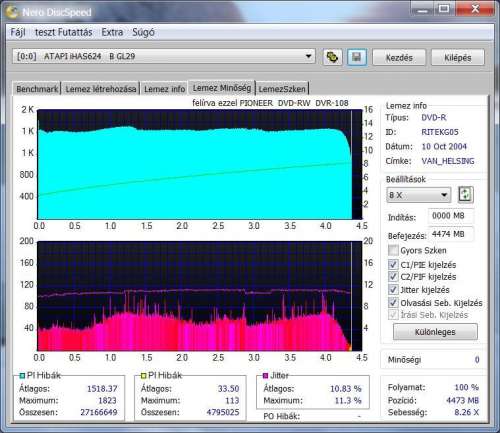Click the cyan PI Hibák legend square
Image resolution: width=500 pixels, height=433 pixels.
coord(22,376)
